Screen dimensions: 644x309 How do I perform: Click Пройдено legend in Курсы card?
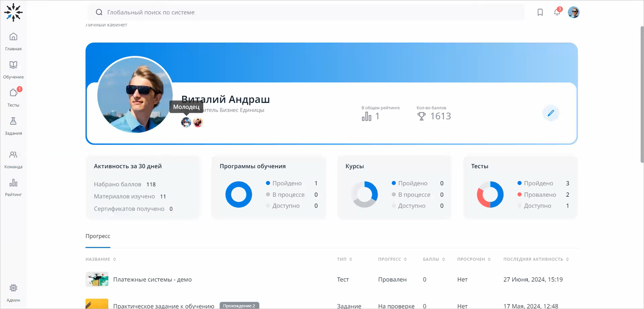pos(409,183)
